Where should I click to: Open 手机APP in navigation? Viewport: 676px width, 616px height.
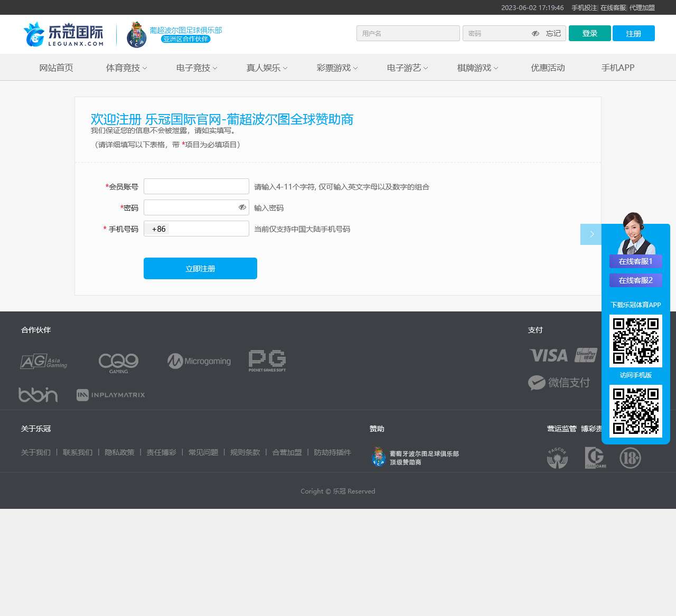click(x=618, y=68)
